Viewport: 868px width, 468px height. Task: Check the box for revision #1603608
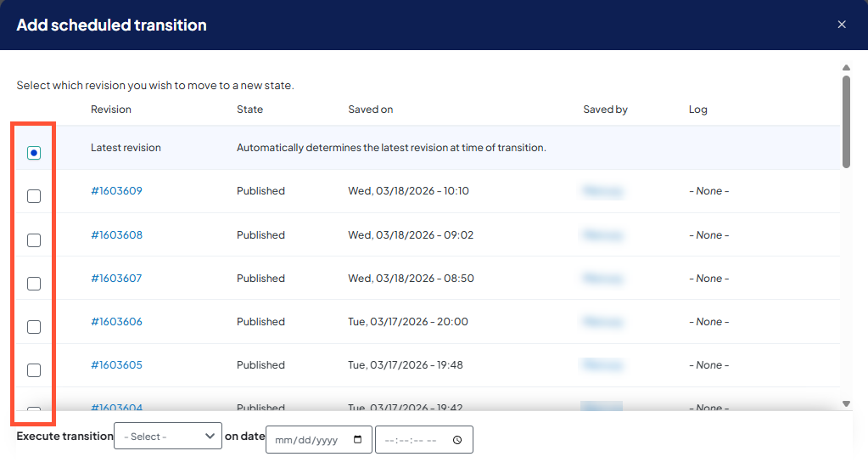(34, 240)
